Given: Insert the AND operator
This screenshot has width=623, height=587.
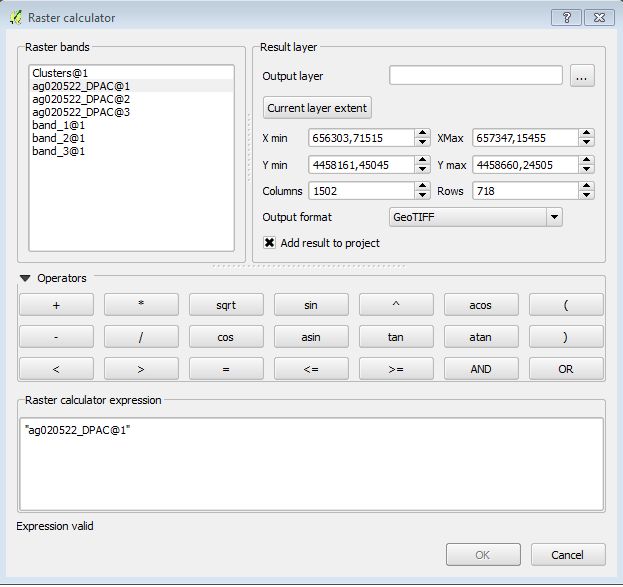Looking at the screenshot, I should 481,369.
